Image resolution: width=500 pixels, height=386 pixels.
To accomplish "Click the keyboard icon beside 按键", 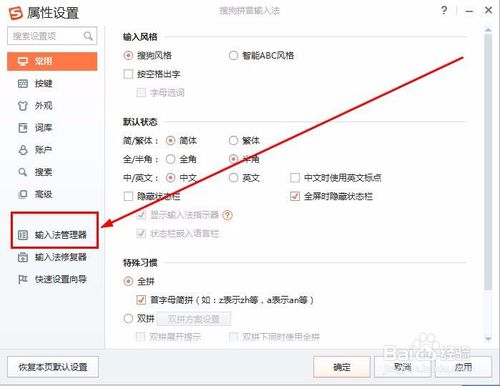I will click(23, 83).
